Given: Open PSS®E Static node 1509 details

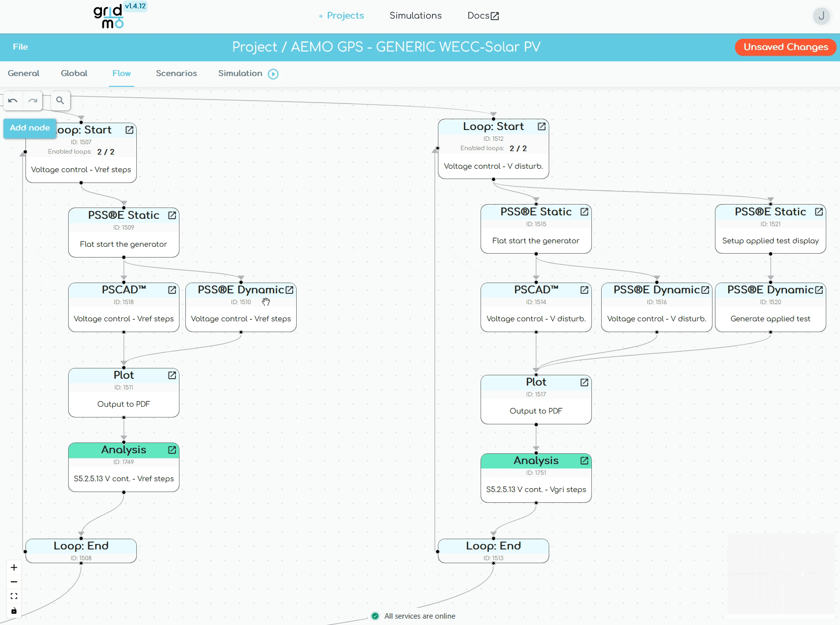Looking at the screenshot, I should click(172, 215).
